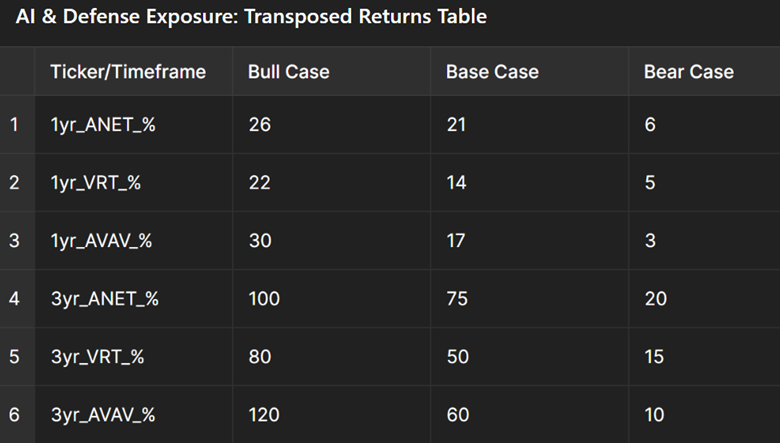Viewport: 780px width, 443px height.
Task: Select the 3yr_VRT_% row label cell
Action: click(98, 357)
